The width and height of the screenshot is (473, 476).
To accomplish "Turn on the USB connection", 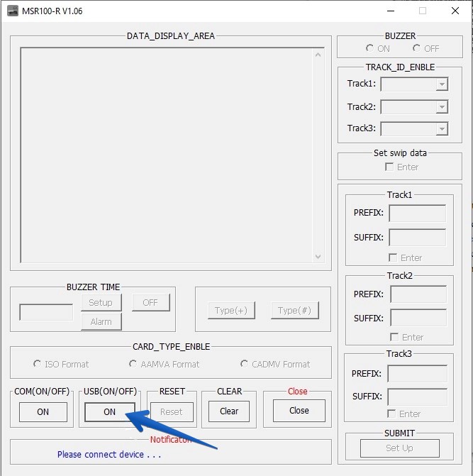I will click(x=109, y=412).
